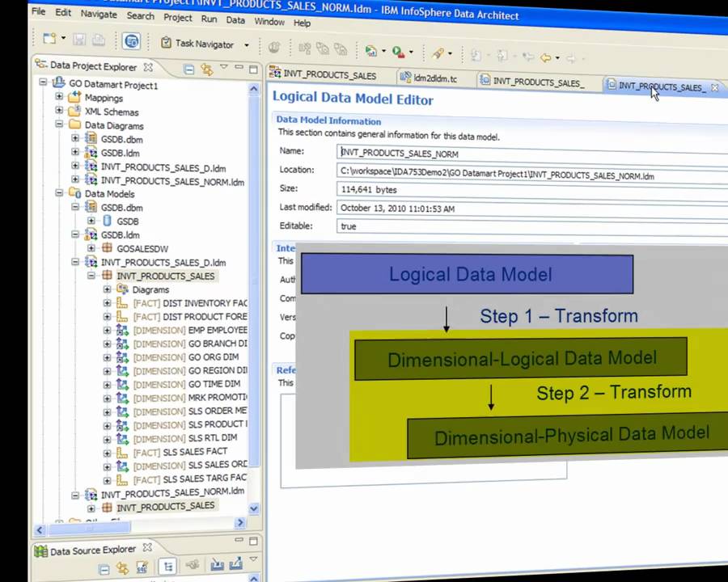
Task: Click the green Run As toolbar icon
Action: (370, 51)
